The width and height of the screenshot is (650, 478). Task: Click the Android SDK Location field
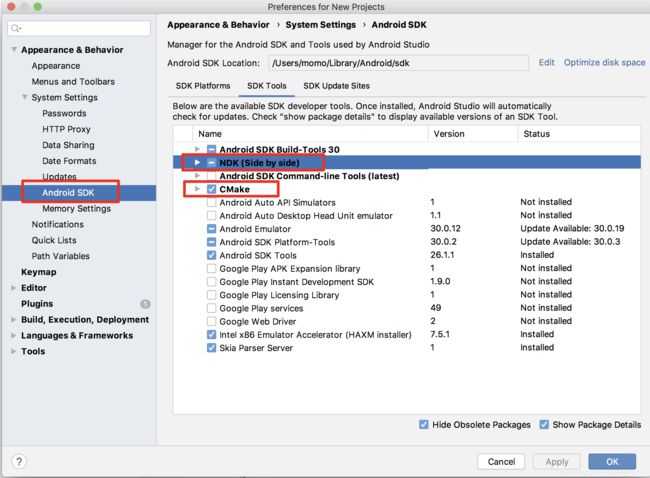tap(398, 63)
